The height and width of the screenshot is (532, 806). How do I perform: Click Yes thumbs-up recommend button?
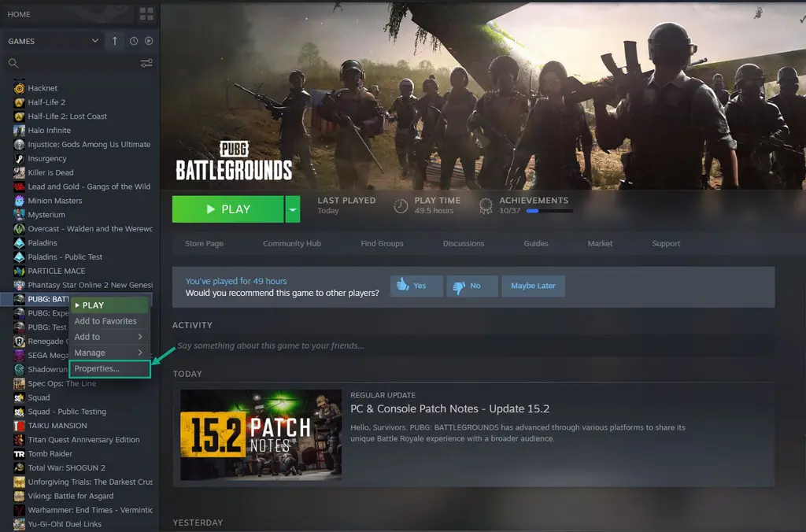[416, 286]
